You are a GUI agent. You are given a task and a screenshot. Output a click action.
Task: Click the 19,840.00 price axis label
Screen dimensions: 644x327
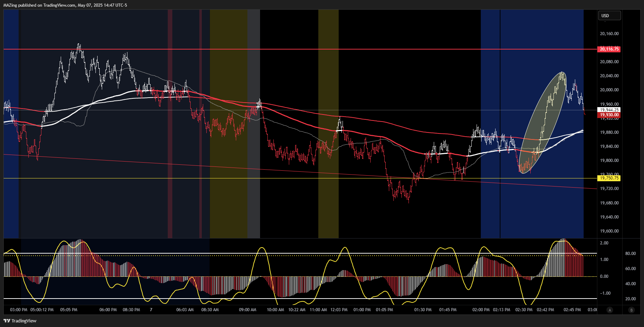click(609, 146)
